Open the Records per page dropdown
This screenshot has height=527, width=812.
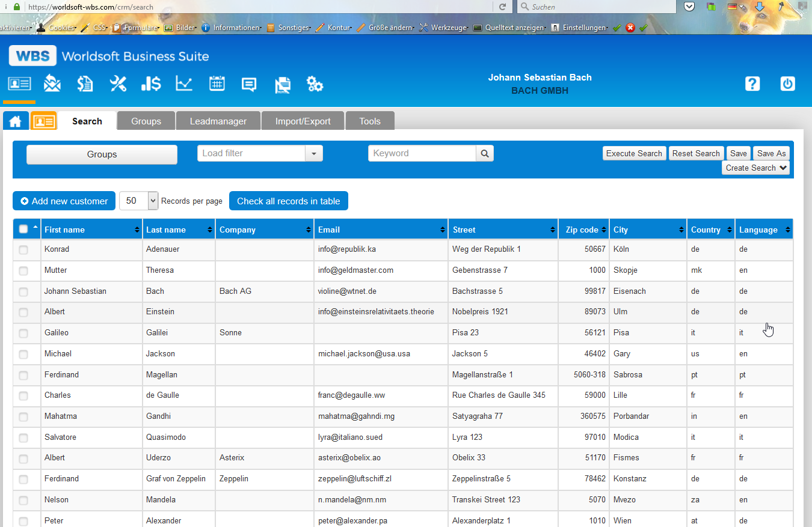click(x=139, y=201)
